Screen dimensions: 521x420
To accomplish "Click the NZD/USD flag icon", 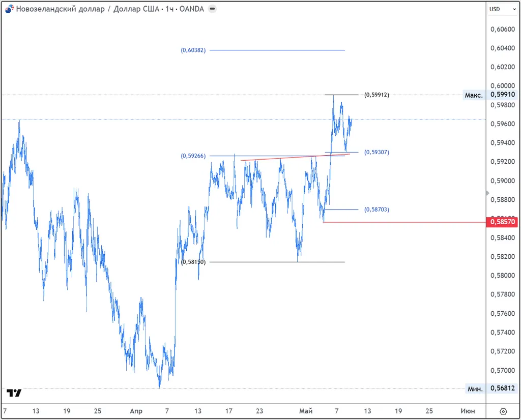I will click(x=10, y=9).
